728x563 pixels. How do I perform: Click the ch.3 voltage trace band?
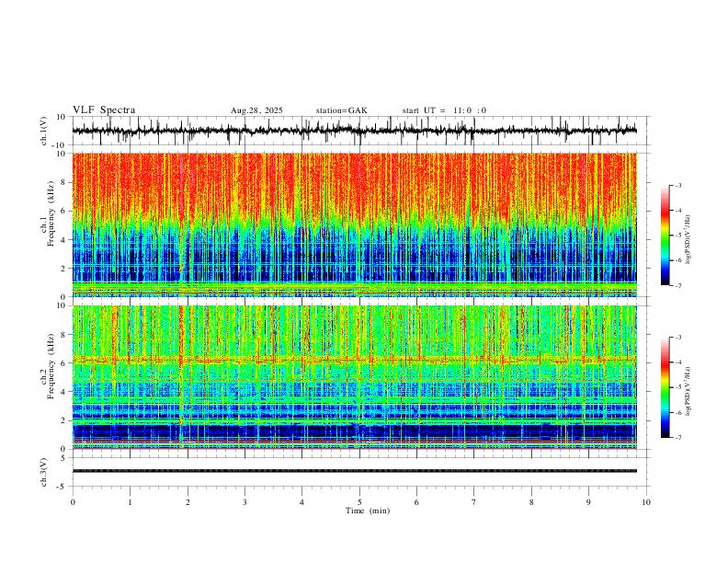point(355,471)
